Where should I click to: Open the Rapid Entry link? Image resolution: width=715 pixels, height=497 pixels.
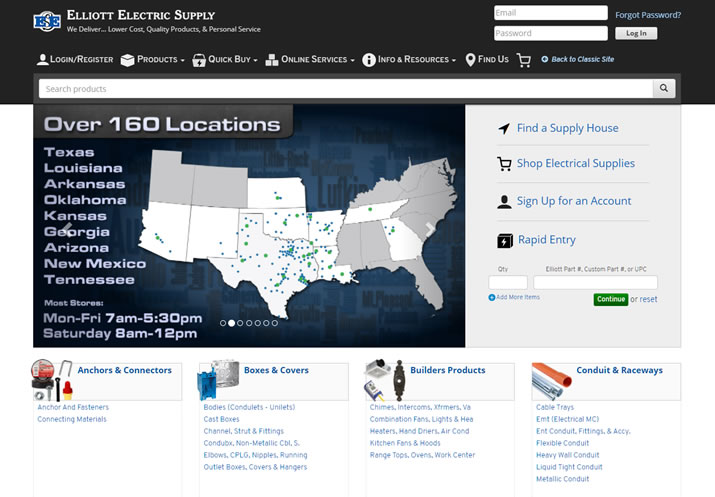[x=547, y=240]
